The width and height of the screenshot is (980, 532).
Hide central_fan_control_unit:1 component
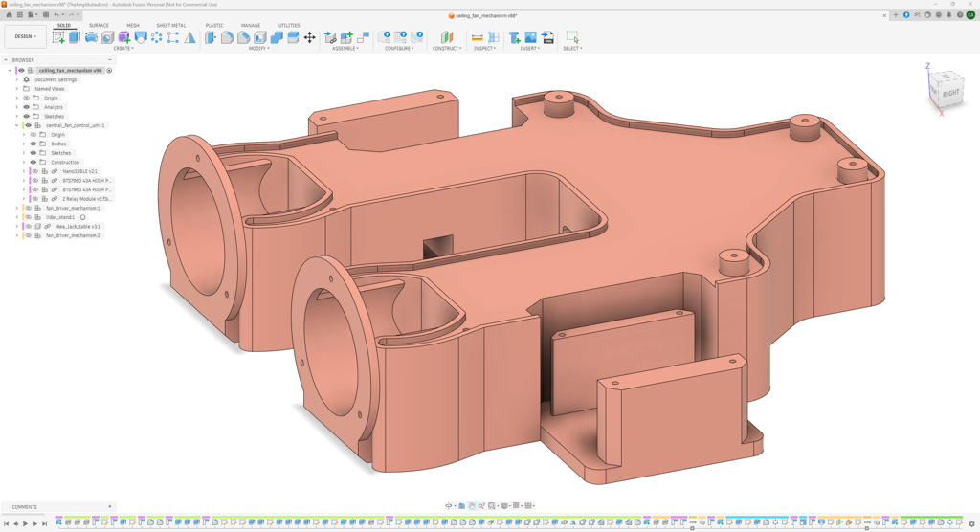tap(28, 125)
